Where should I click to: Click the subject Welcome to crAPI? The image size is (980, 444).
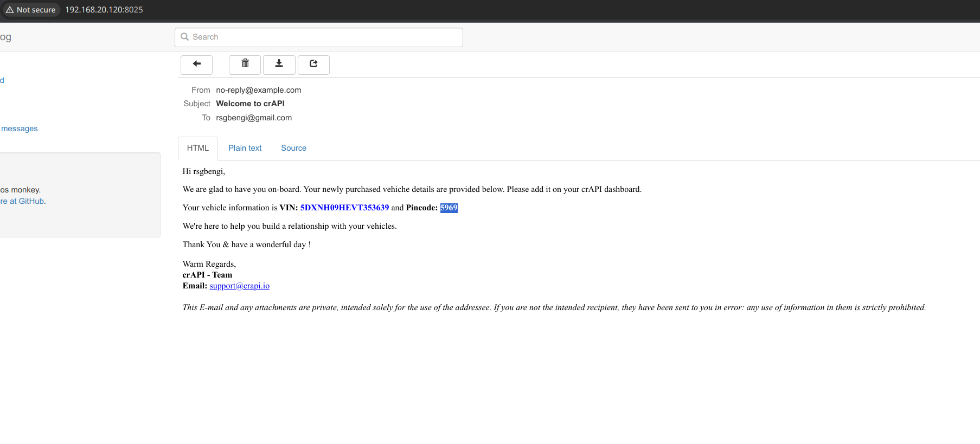click(250, 104)
